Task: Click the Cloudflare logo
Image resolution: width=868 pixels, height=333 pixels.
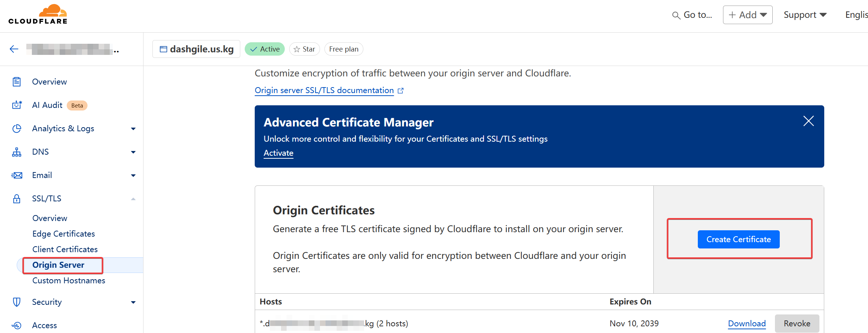Action: [x=38, y=14]
